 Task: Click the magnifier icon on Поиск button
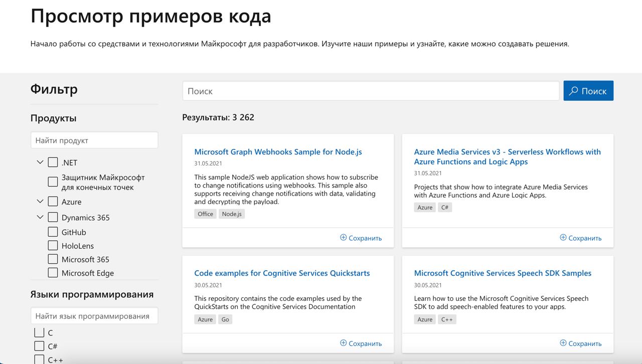[x=574, y=91]
